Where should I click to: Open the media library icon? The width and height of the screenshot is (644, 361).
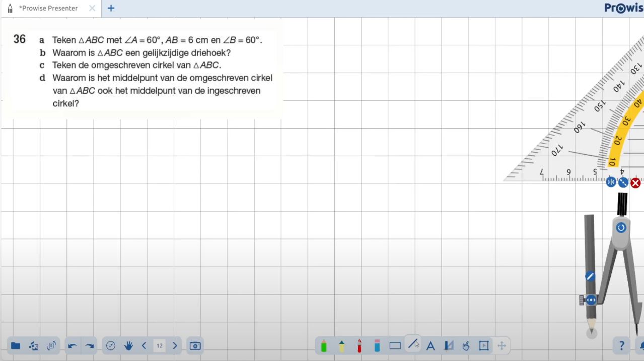[34, 345]
